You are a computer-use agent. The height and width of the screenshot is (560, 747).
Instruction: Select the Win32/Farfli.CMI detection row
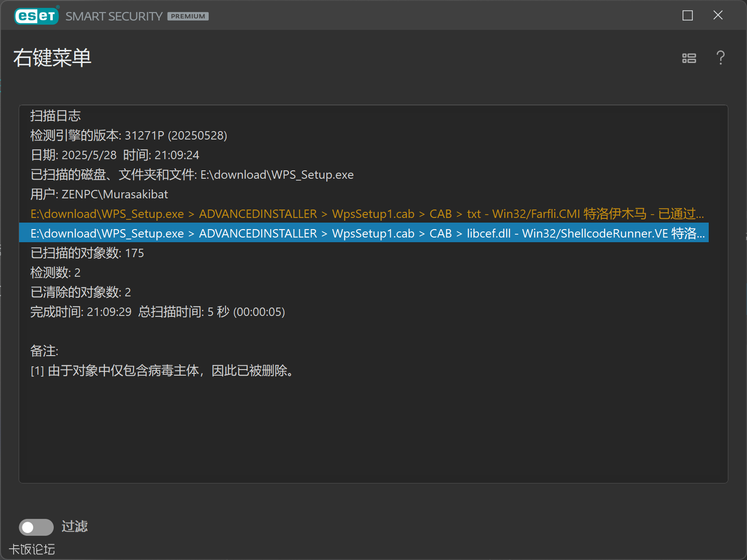[364, 214]
